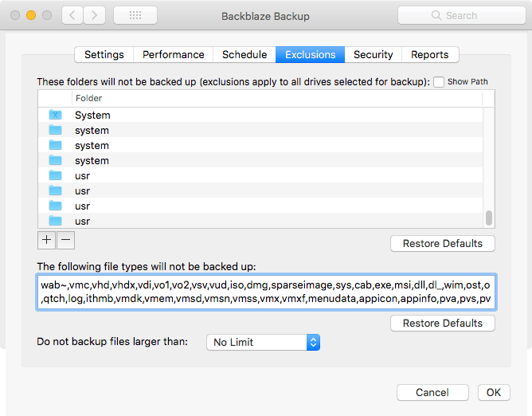Image resolution: width=532 pixels, height=416 pixels.
Task: Select the capitalized System folder row
Action: 260,115
